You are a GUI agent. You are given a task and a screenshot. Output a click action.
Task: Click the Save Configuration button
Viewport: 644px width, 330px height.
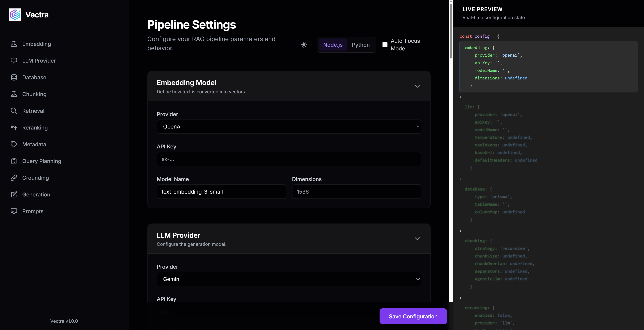pyautogui.click(x=413, y=316)
